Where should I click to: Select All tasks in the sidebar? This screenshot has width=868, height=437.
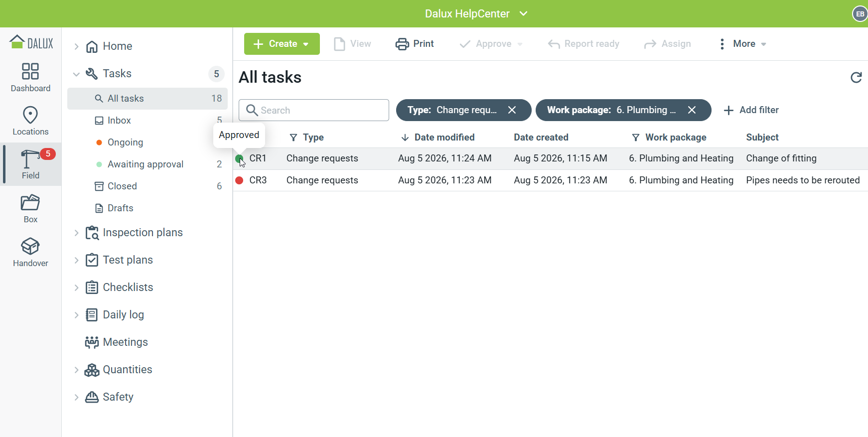pos(147,99)
